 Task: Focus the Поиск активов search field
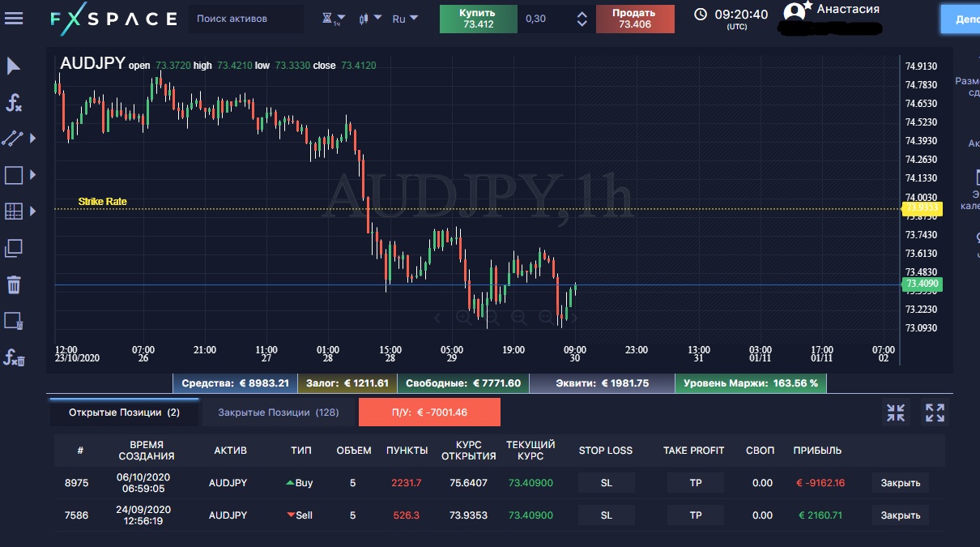246,19
